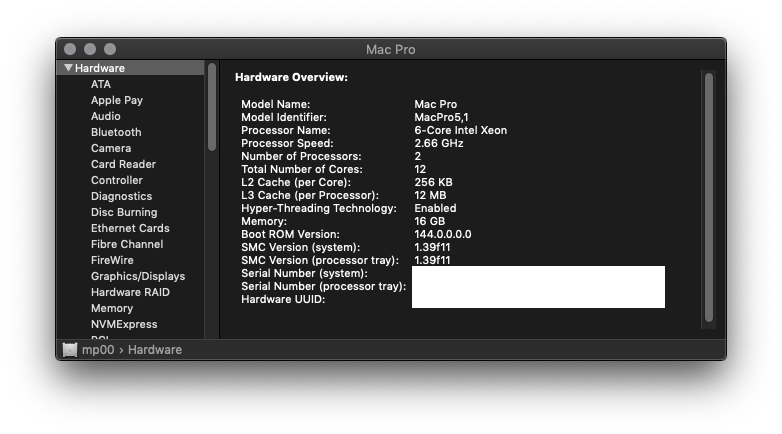Screen dimensions: 782x434
Task: Click the 144.0.0.0.0 Boot ROM value
Action: click(442, 234)
